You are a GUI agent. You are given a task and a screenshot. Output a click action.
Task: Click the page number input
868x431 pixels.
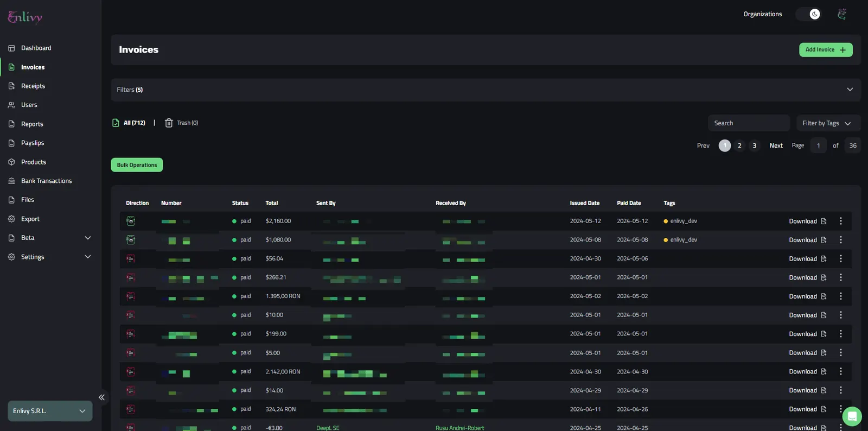(x=818, y=145)
